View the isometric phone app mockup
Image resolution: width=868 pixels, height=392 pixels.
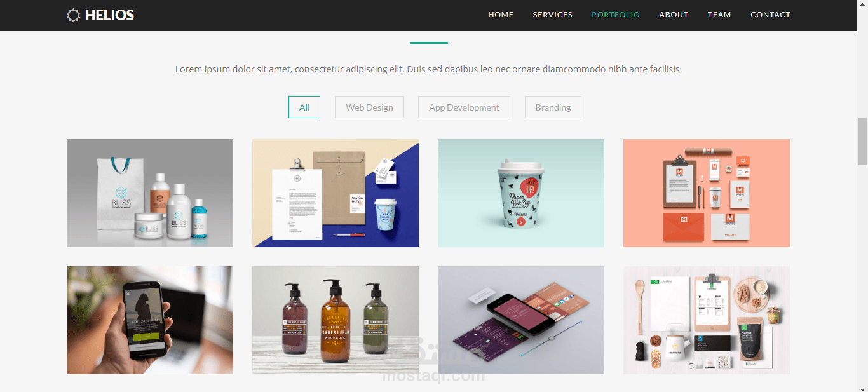click(521, 320)
